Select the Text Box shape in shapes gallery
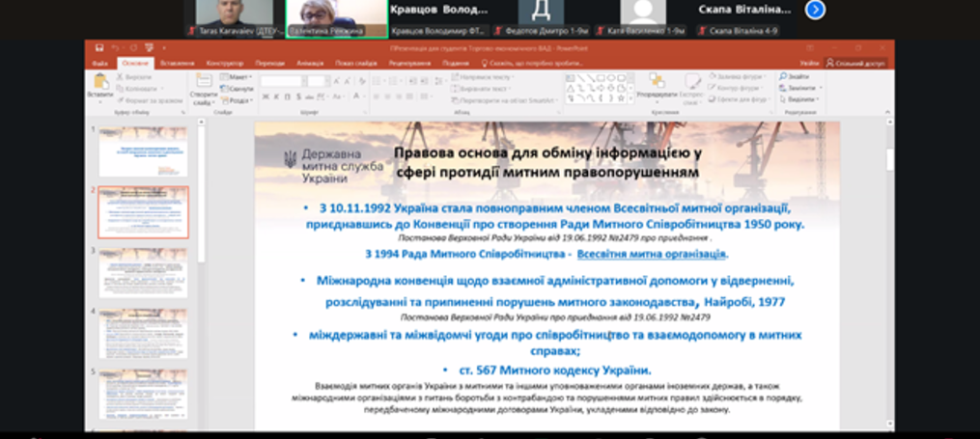 point(571,78)
